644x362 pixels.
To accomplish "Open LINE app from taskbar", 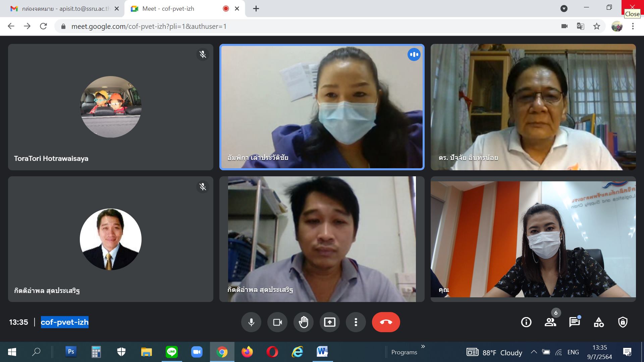I will click(x=171, y=352).
